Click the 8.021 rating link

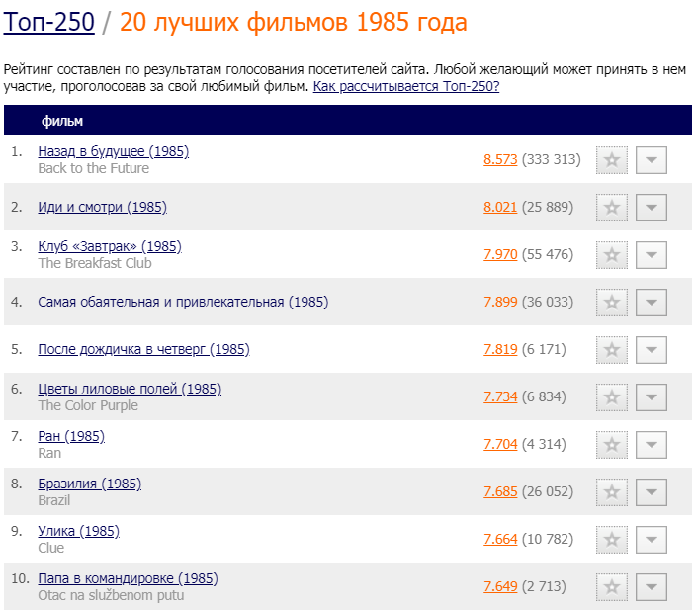(x=500, y=207)
